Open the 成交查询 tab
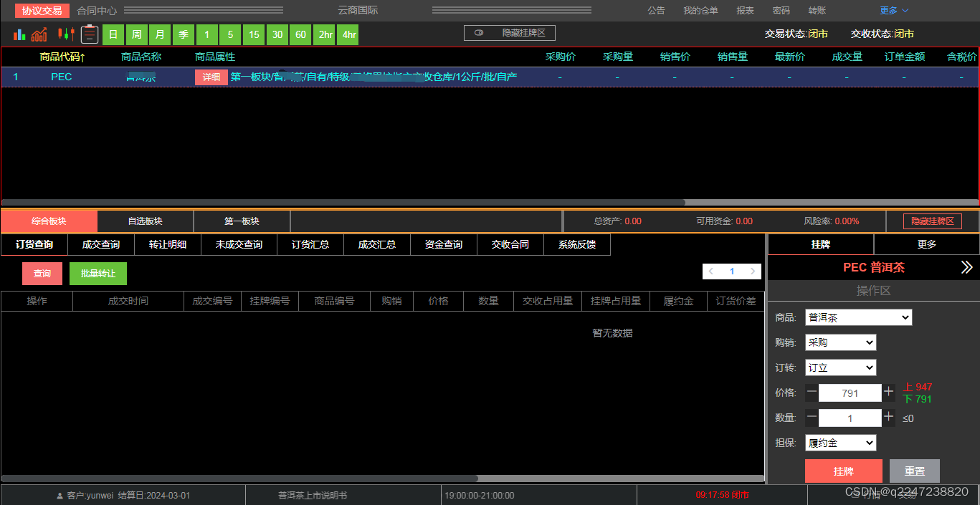 pos(101,244)
